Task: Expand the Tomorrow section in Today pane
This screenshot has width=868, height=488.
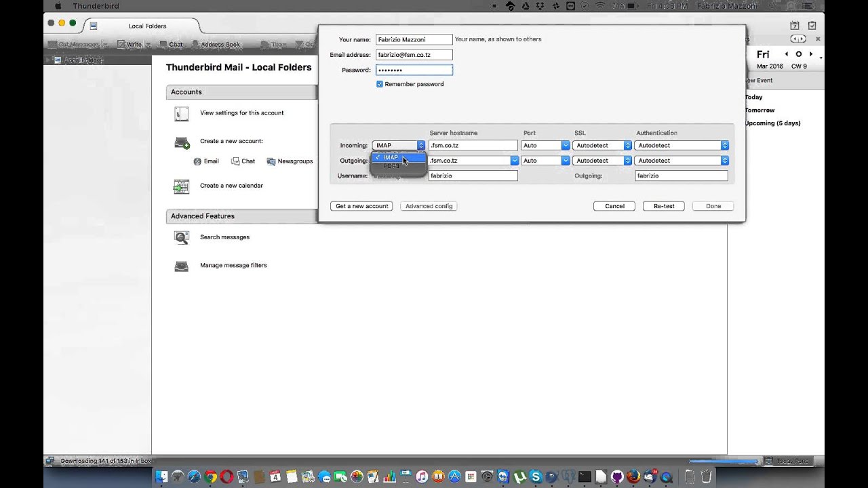Action: click(759, 110)
